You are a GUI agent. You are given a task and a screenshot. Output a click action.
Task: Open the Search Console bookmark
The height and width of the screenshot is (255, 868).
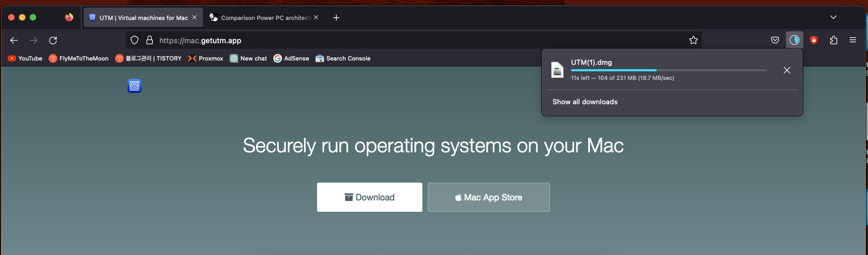343,58
